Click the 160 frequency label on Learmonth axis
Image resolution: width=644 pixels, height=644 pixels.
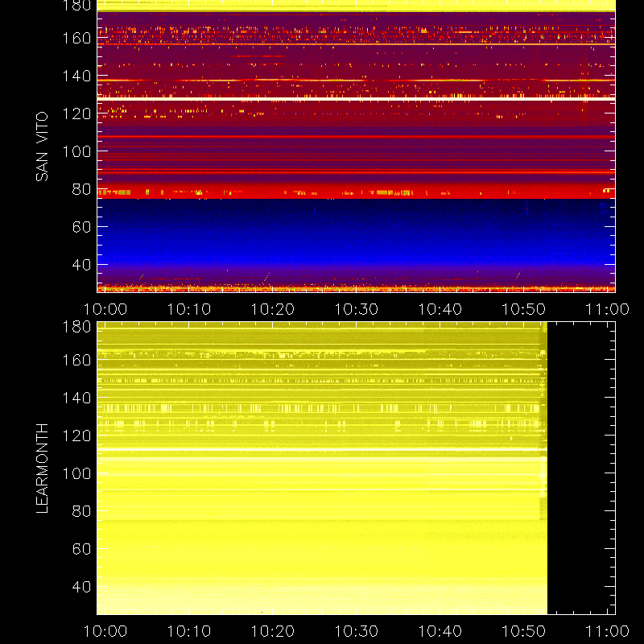pos(76,360)
